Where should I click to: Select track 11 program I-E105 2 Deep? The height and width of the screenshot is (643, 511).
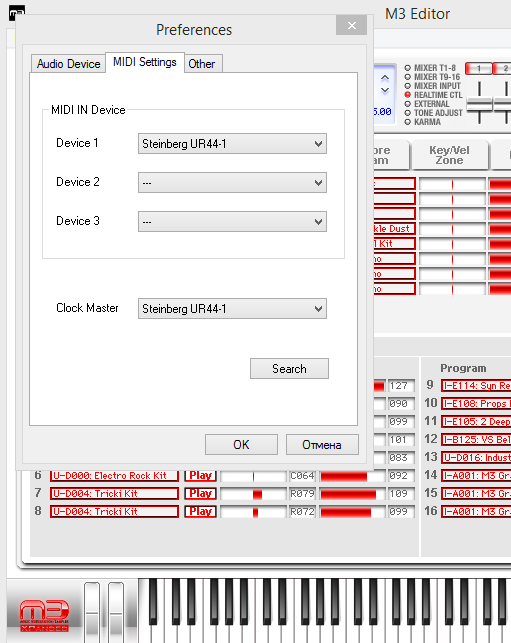[476, 422]
